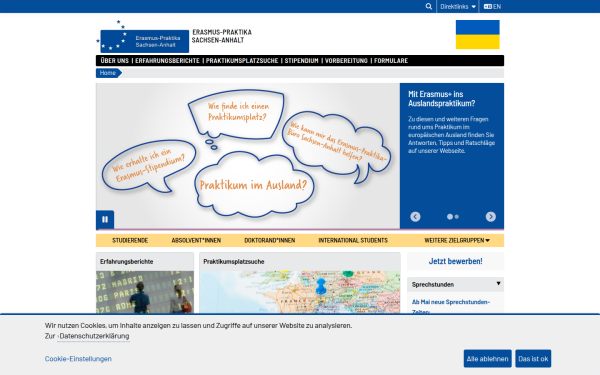Screen dimensions: 600x375
Task: Expand Weitere Zielgruppen dropdown
Action: (x=457, y=240)
